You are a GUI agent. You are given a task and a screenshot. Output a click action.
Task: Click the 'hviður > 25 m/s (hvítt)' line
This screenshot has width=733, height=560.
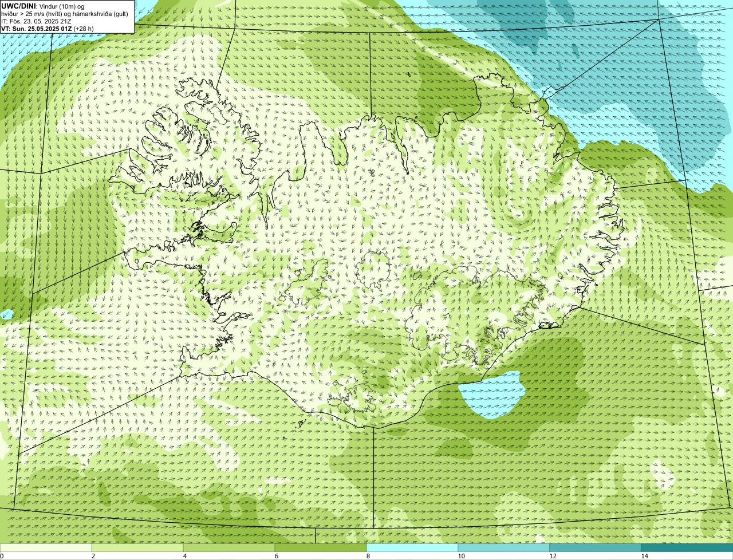(65, 13)
